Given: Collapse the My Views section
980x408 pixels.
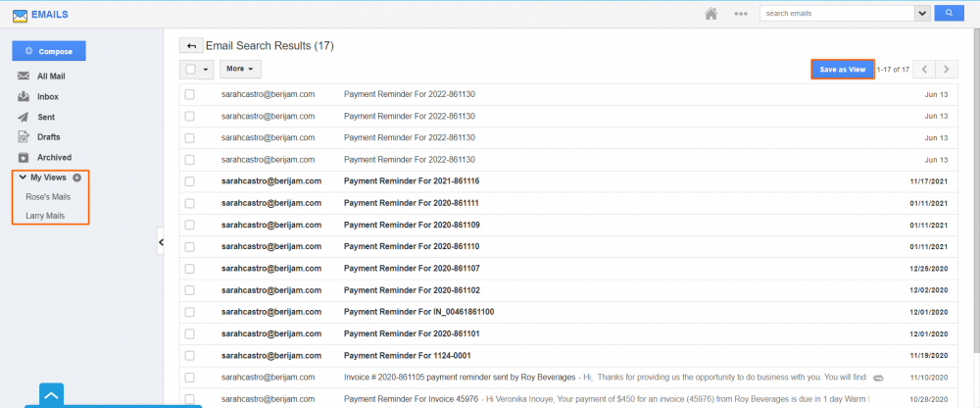Looking at the screenshot, I should coord(23,178).
